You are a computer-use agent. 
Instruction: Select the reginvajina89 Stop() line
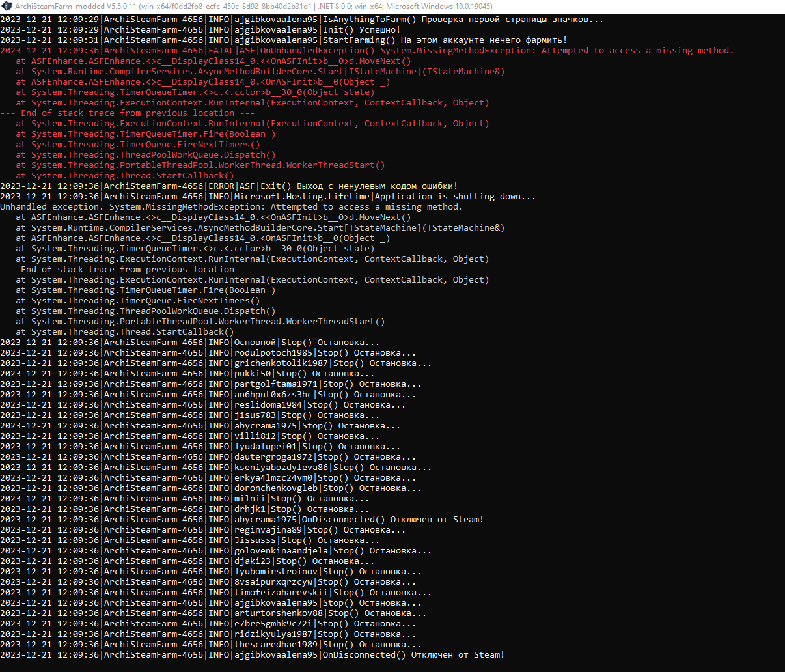[203, 530]
